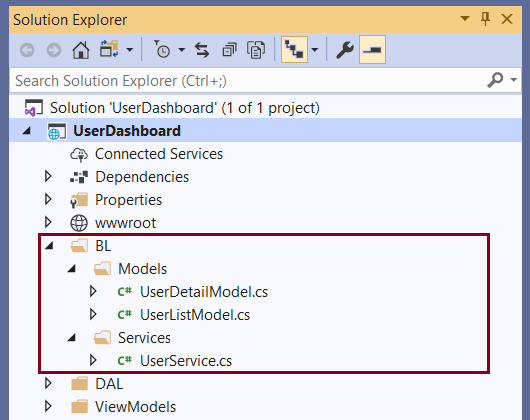Screen dimensions: 530x420
Task: Toggle Auto Hide pin on Solution Explorer
Action: (x=485, y=19)
